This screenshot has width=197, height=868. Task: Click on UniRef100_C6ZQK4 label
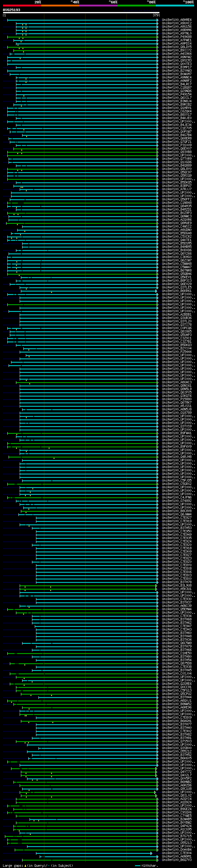(x=176, y=111)
